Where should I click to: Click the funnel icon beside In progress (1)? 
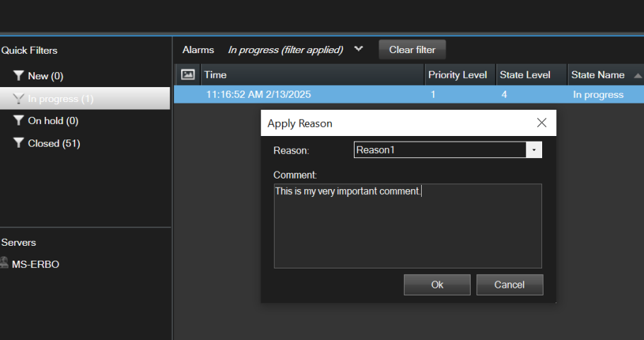tap(18, 98)
